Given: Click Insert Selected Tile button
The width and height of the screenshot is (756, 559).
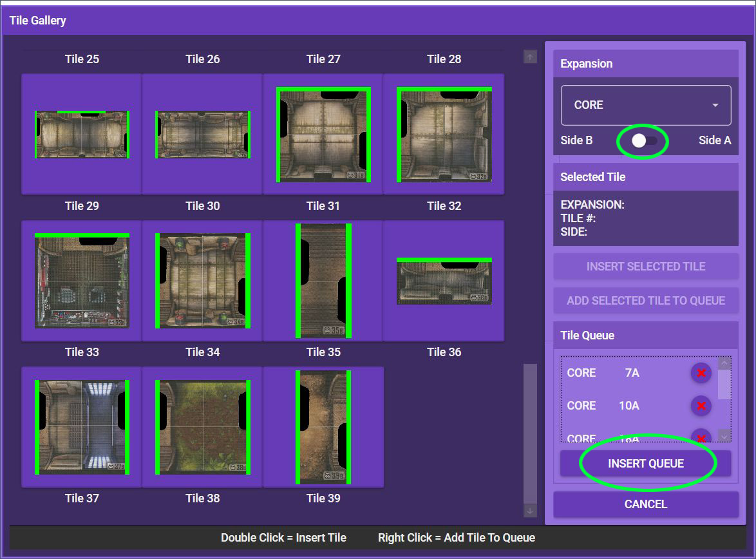Looking at the screenshot, I should [x=646, y=266].
